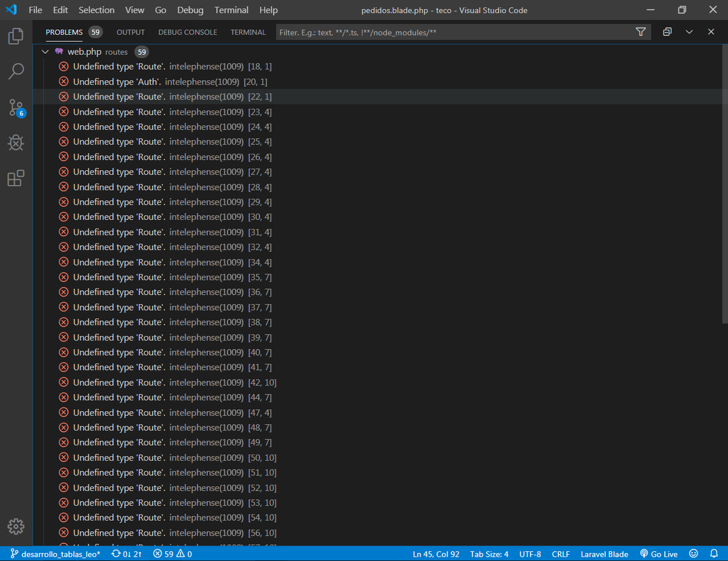The height and width of the screenshot is (561, 728).
Task: Open the Help menu
Action: 268,10
